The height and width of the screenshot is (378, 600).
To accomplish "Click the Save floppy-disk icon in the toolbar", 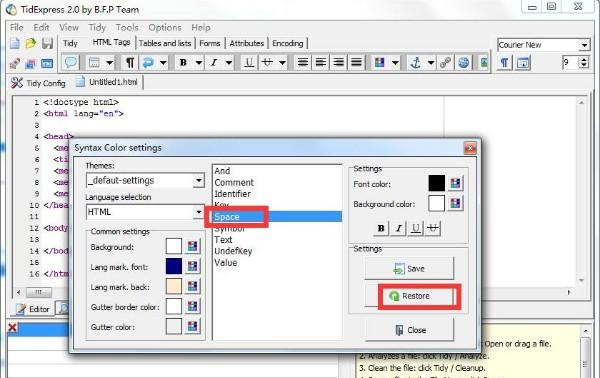I will [x=47, y=43].
